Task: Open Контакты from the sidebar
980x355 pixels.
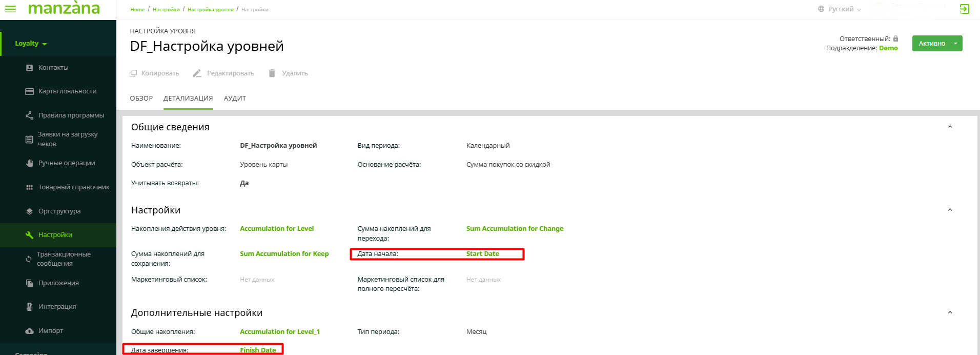Action: point(53,68)
